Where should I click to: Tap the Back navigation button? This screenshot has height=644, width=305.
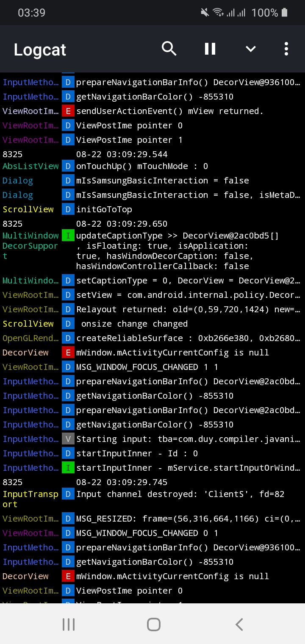click(238, 624)
